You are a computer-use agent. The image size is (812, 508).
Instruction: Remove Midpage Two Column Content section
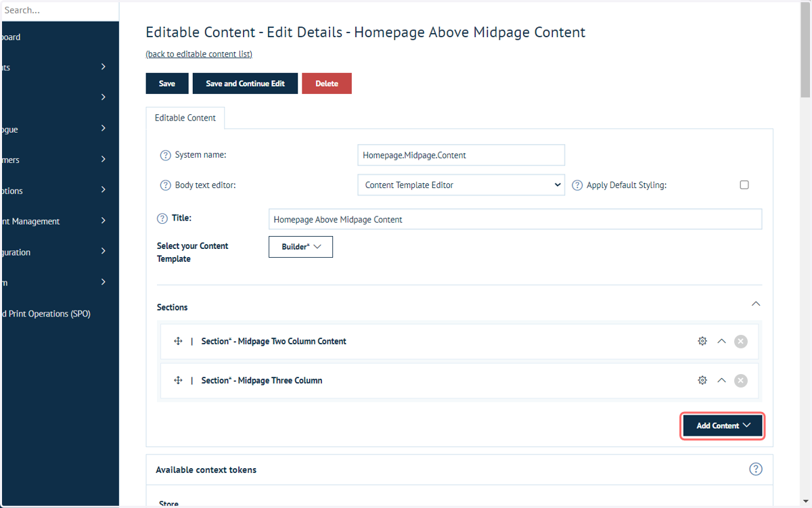(741, 342)
